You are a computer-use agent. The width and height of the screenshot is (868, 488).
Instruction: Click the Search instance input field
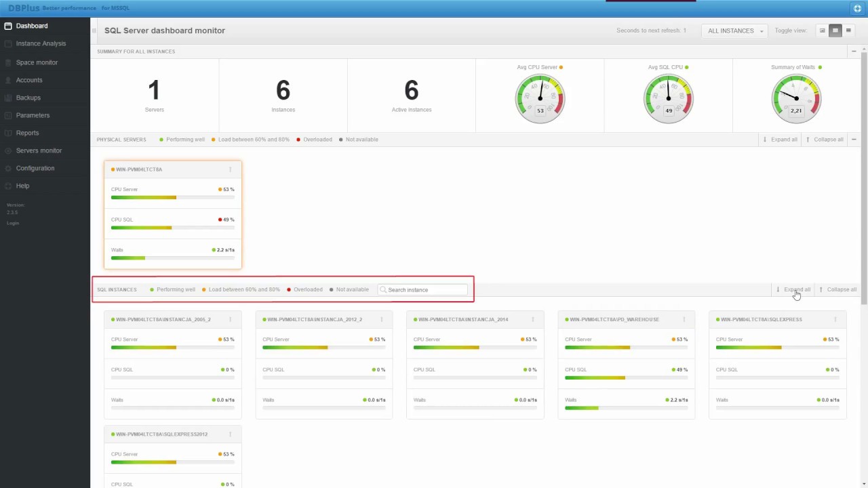tap(423, 289)
